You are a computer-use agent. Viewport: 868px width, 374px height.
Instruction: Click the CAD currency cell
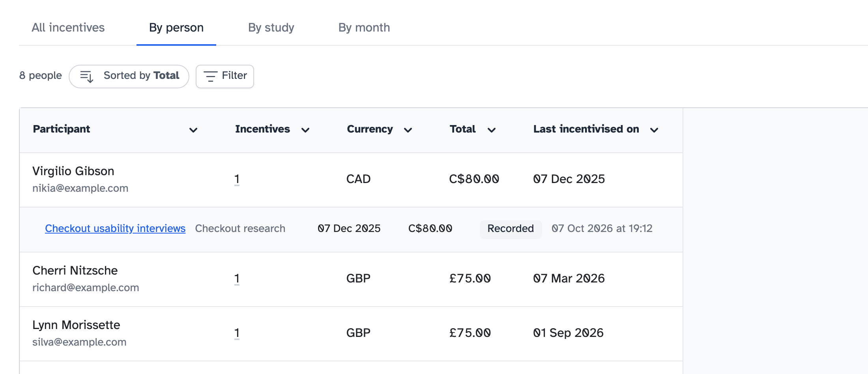coord(358,179)
